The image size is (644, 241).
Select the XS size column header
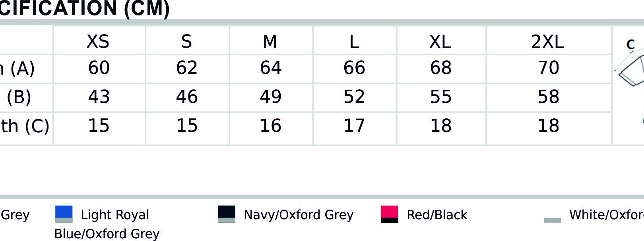pos(98,41)
